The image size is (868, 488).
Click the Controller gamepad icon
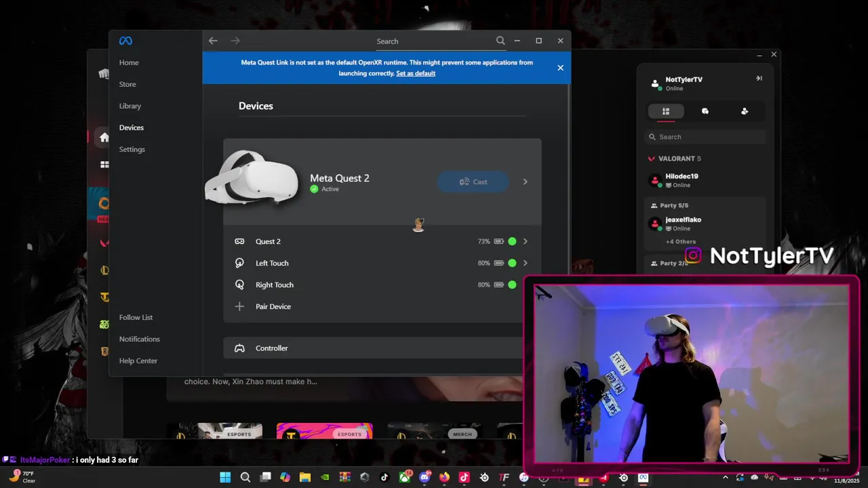239,348
